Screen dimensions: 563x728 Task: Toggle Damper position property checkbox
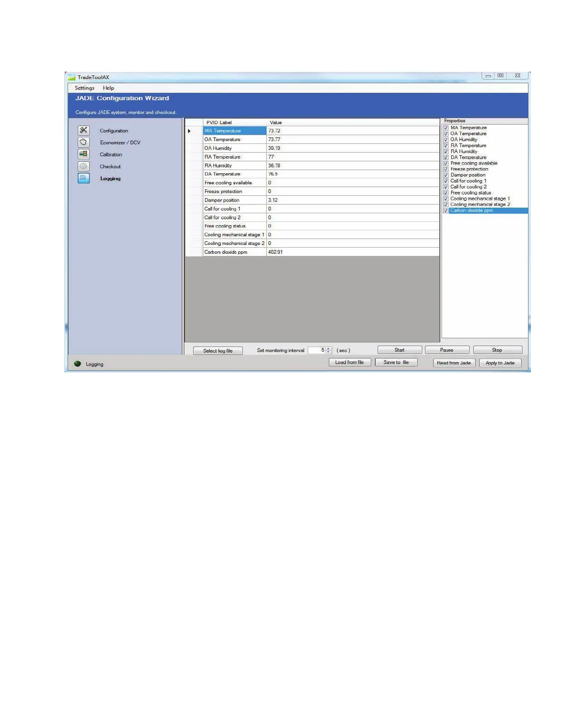coord(446,175)
